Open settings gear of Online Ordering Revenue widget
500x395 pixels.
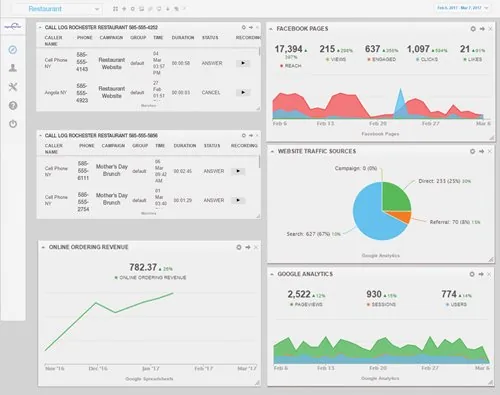[x=239, y=247]
